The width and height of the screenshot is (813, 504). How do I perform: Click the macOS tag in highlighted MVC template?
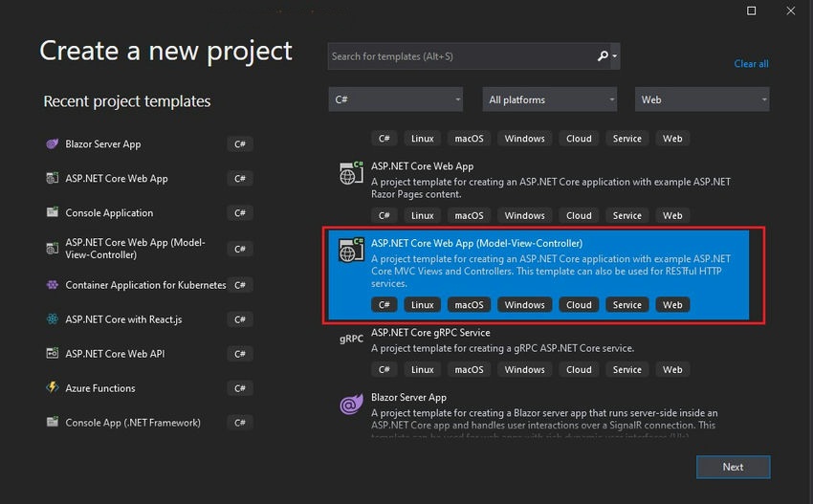coord(469,305)
